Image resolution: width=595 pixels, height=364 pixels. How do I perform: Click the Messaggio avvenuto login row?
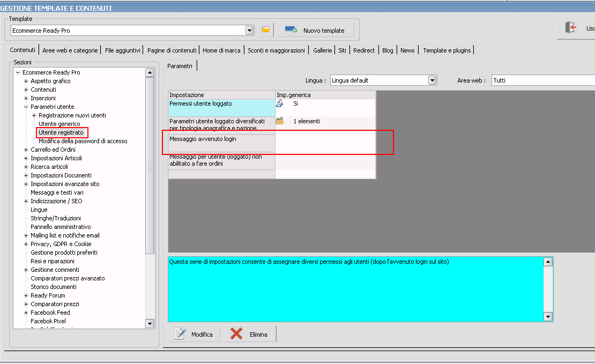[272, 143]
